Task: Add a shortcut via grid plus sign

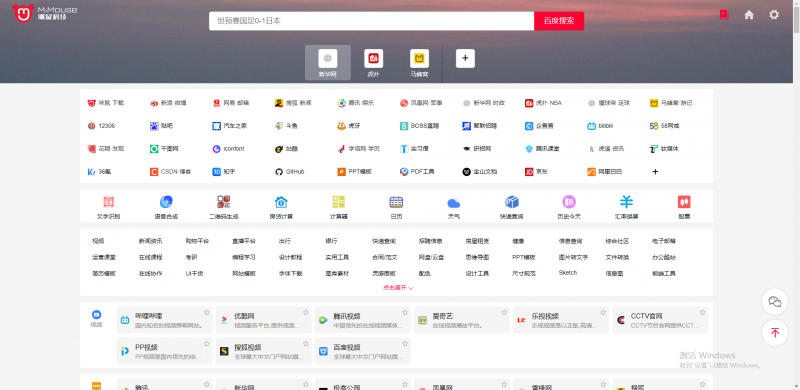Action: (655, 172)
